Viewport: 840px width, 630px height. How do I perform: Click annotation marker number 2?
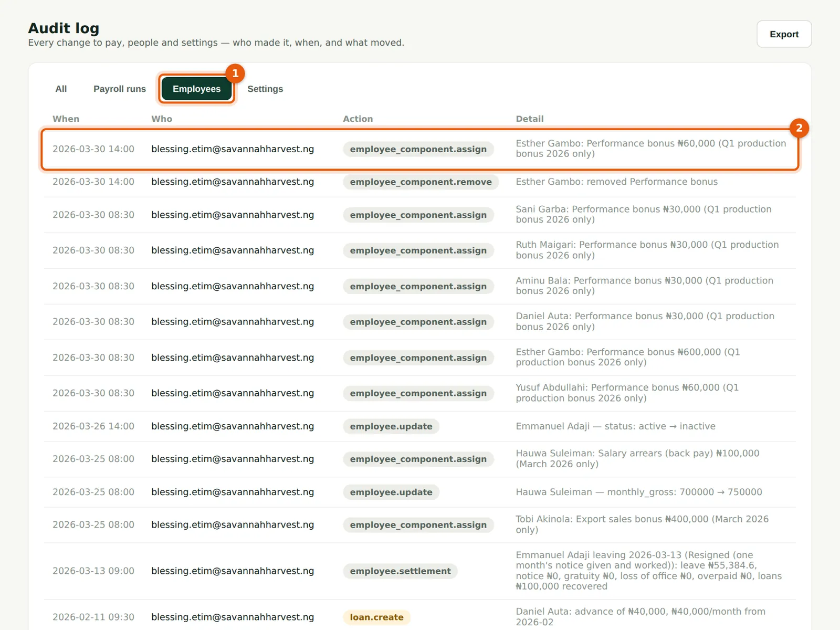coord(799,128)
